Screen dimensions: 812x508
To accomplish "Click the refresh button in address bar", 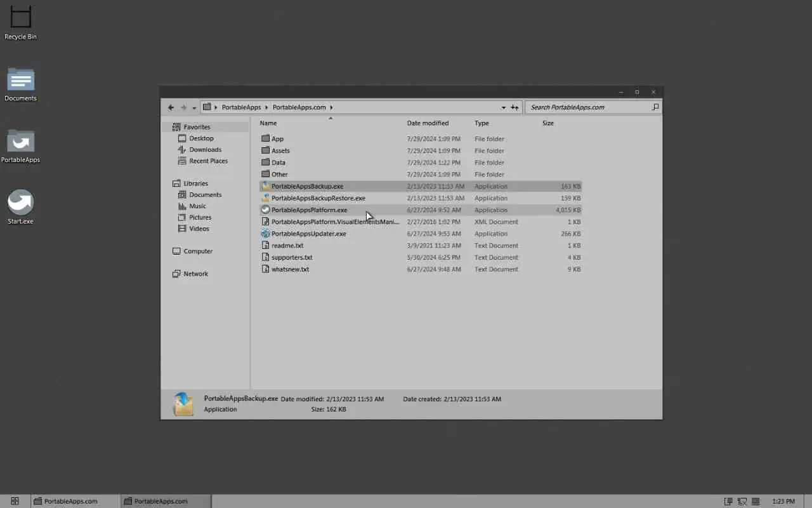I will pos(514,107).
